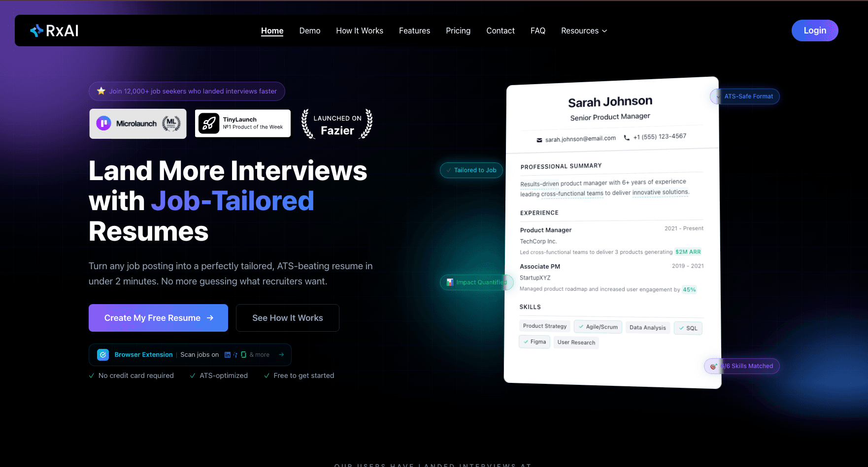
Task: Go to FAQ in top navigation
Action: [x=538, y=31]
